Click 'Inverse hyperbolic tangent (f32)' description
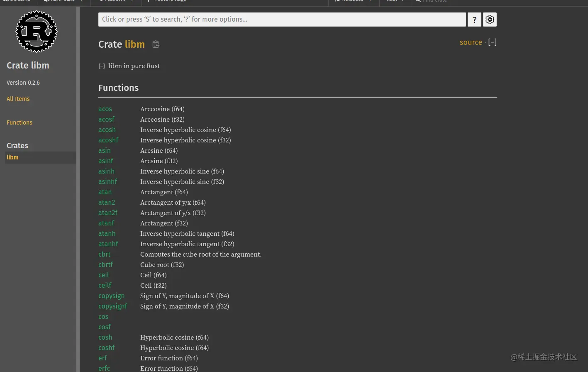This screenshot has width=588, height=372. 187,244
